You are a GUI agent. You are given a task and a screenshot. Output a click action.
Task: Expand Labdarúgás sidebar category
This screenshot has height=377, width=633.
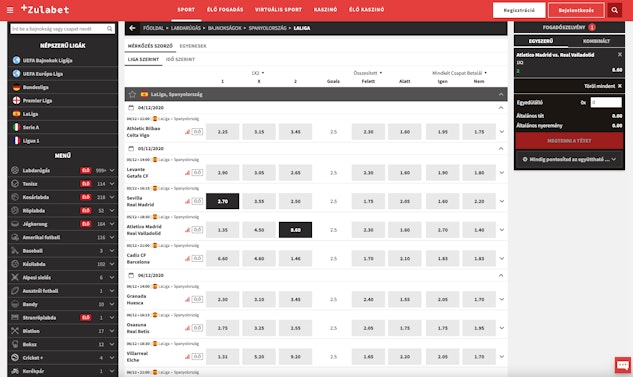(x=112, y=170)
